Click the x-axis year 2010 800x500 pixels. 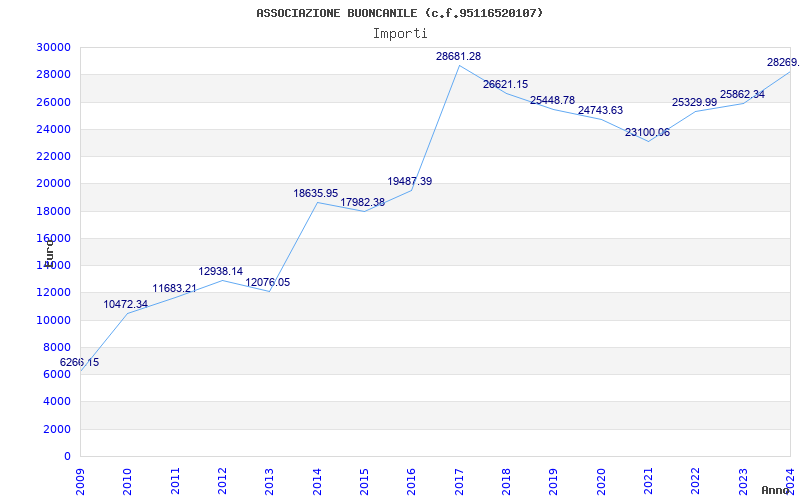point(128,481)
